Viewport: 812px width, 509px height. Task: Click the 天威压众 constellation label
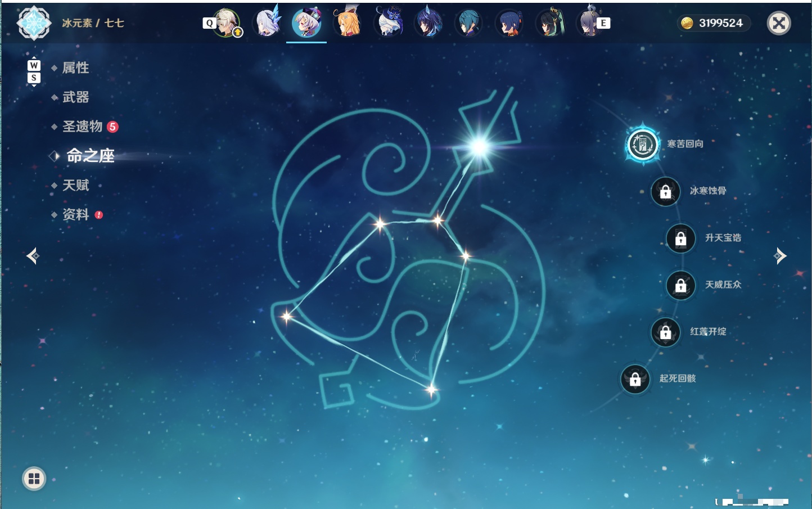723,285
